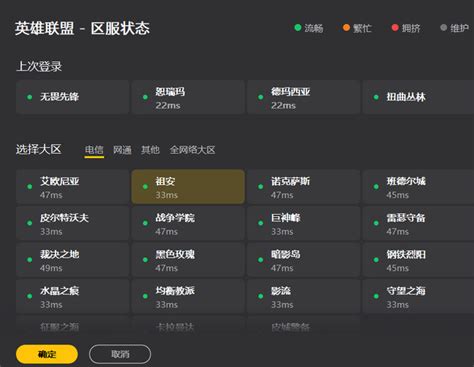This screenshot has height=367, width=474.
Task: Choose the 钢铁烈阳 server
Action: pos(418,260)
